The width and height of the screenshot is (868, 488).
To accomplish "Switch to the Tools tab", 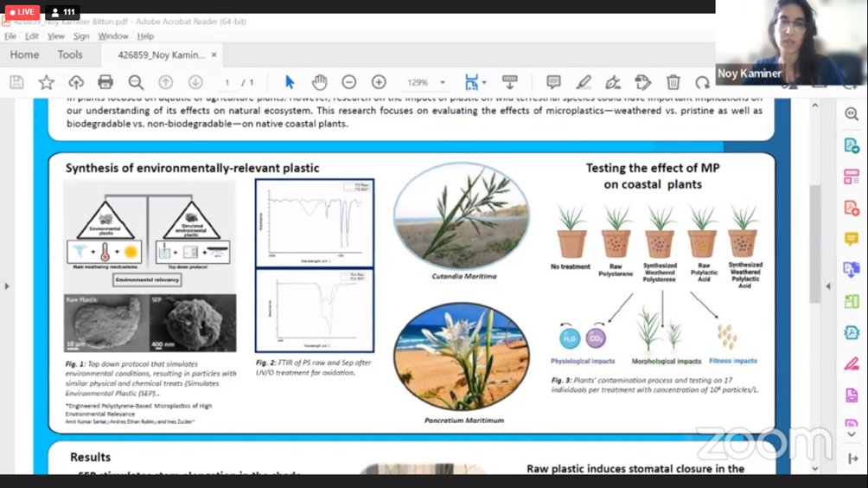I will click(70, 55).
